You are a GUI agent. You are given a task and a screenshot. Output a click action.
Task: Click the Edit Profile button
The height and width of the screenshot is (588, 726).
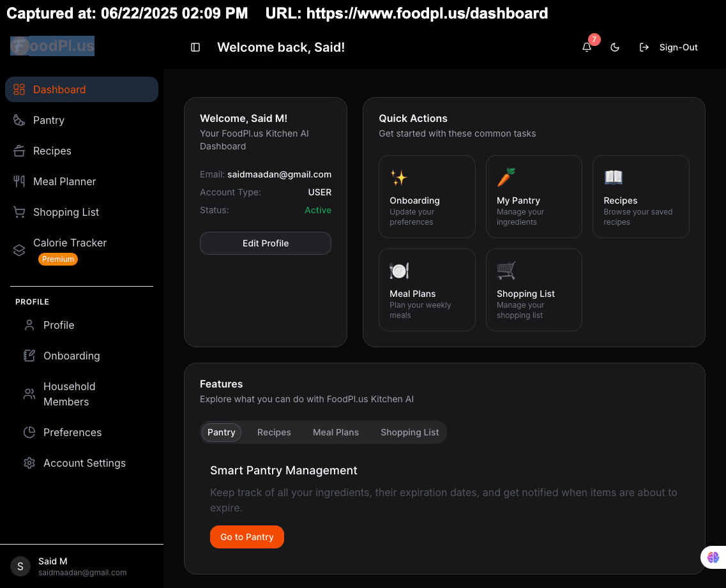tap(266, 243)
